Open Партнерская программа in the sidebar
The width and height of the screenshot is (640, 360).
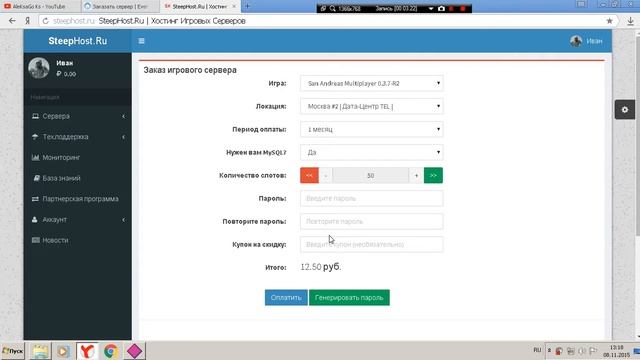78,199
